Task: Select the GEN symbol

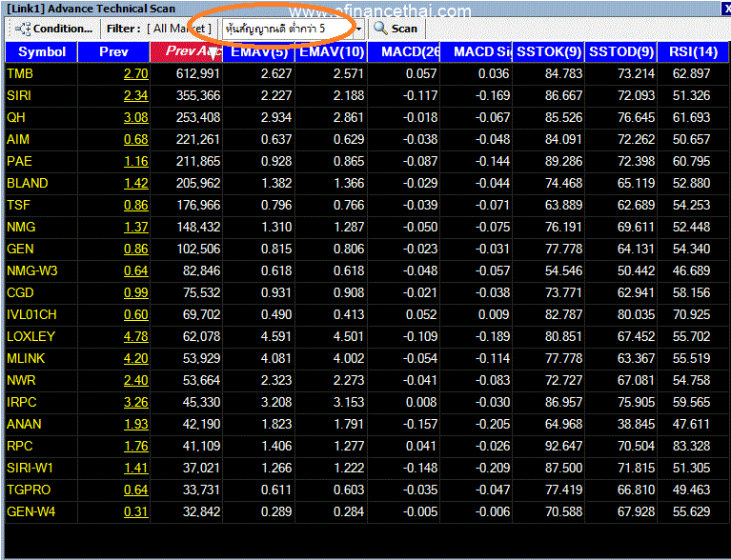Action: pos(20,249)
